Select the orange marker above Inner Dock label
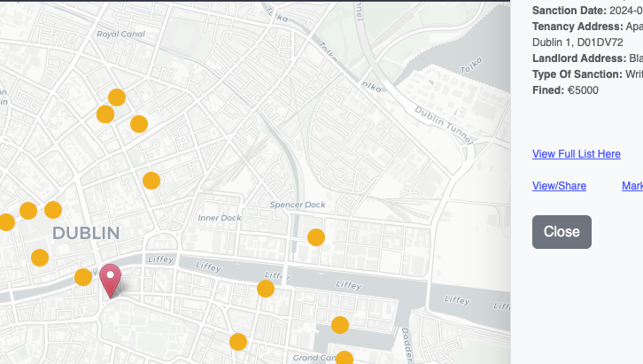Viewport: 643px width, 364px height. coord(151,181)
